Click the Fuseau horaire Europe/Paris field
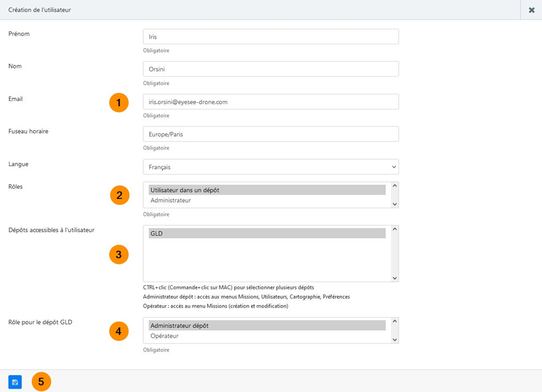This screenshot has height=392, width=542. coord(271,134)
